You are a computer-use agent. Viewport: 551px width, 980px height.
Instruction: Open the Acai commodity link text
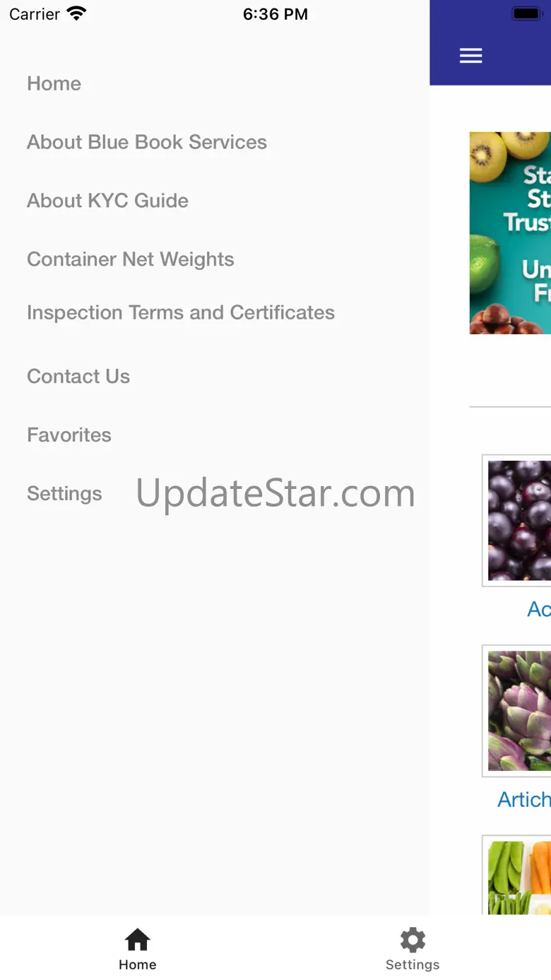tap(539, 609)
